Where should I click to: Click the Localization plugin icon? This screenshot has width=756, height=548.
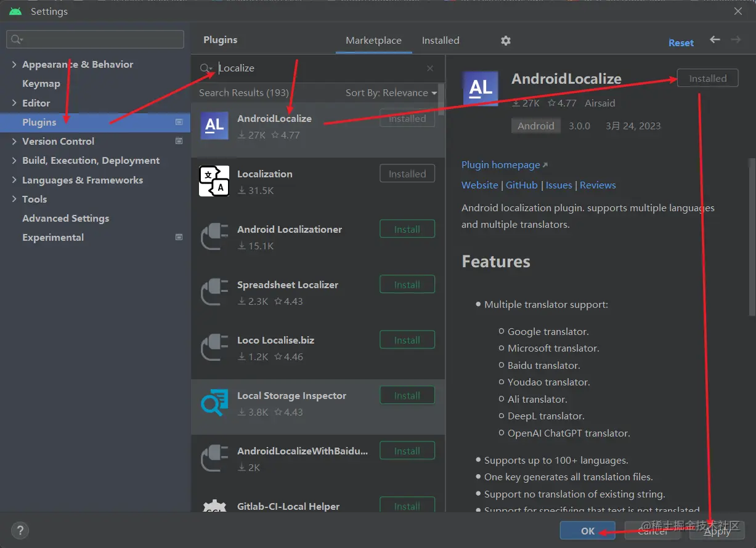tap(214, 181)
